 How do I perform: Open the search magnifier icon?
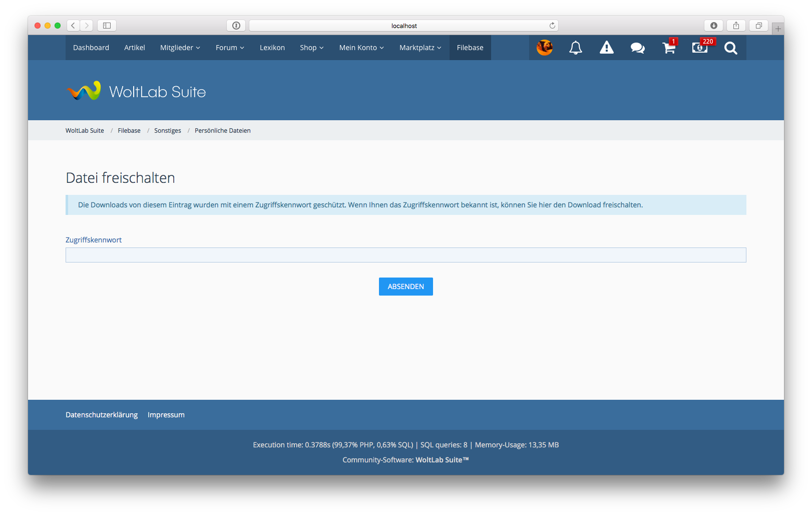tap(730, 48)
